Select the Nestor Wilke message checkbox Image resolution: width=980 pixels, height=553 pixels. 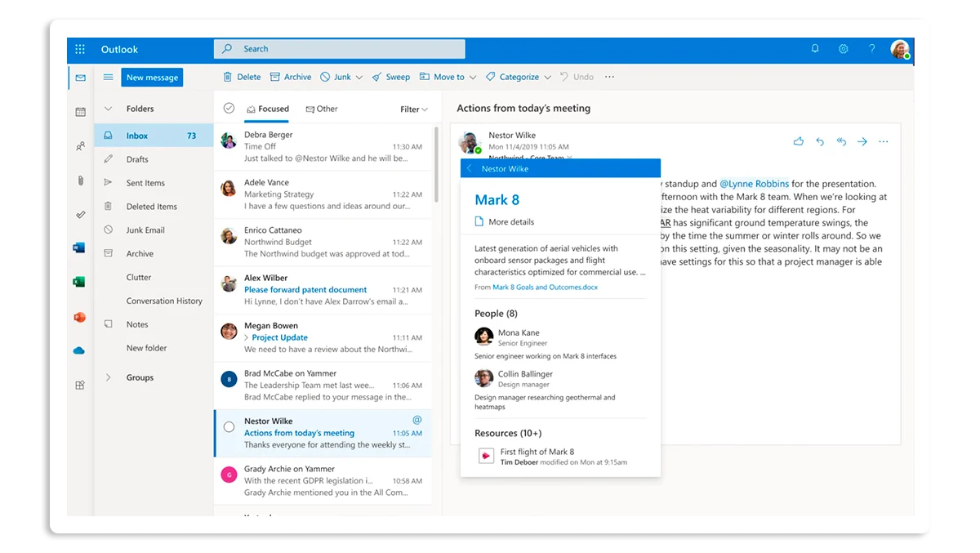[229, 426]
